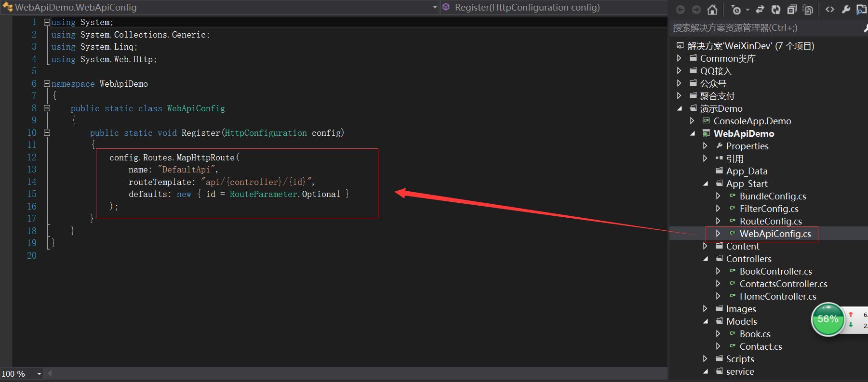
Task: Select FilterConfig.cs in App_Start
Action: tap(769, 209)
